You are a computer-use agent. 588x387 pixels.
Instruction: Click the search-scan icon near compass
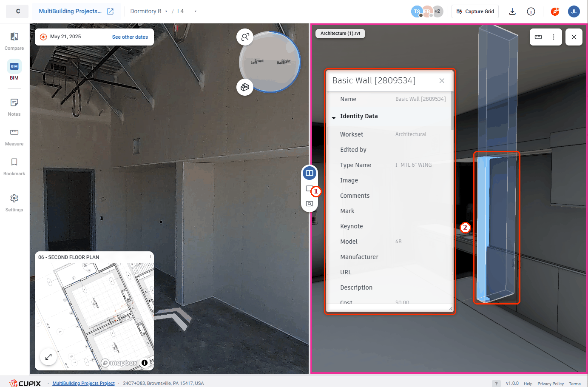coord(245,37)
